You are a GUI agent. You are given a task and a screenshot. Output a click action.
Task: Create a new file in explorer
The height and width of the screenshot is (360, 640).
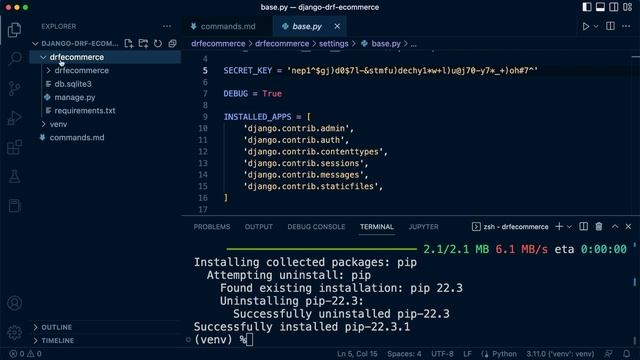point(129,43)
